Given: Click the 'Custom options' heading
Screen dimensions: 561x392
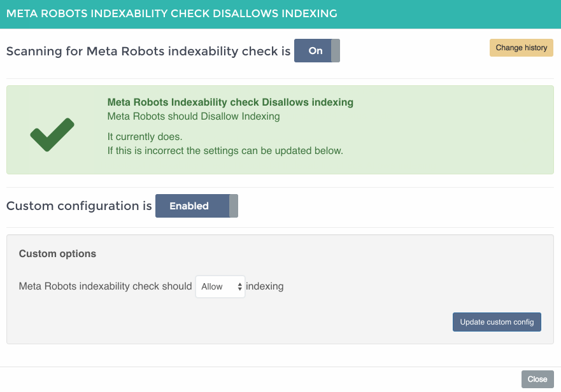Looking at the screenshot, I should point(57,253).
